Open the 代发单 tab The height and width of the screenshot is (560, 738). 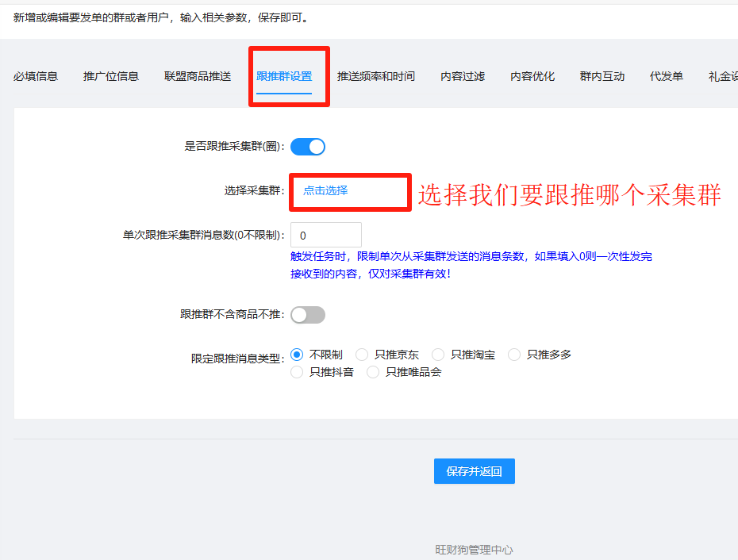[x=667, y=76]
